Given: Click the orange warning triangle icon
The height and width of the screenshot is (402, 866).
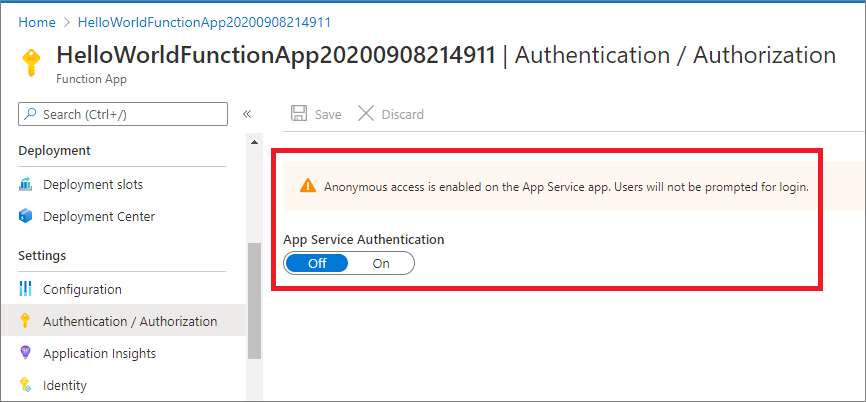Looking at the screenshot, I should pyautogui.click(x=308, y=186).
